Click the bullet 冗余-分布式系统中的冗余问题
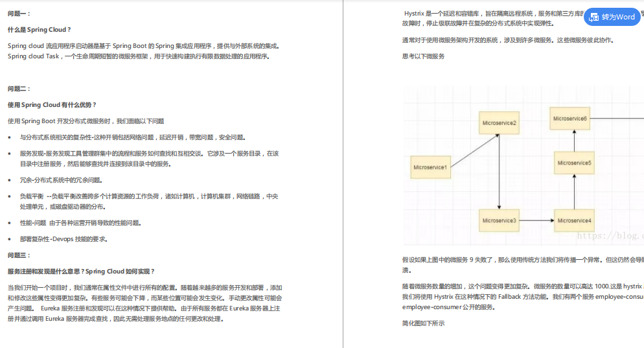 (61, 180)
